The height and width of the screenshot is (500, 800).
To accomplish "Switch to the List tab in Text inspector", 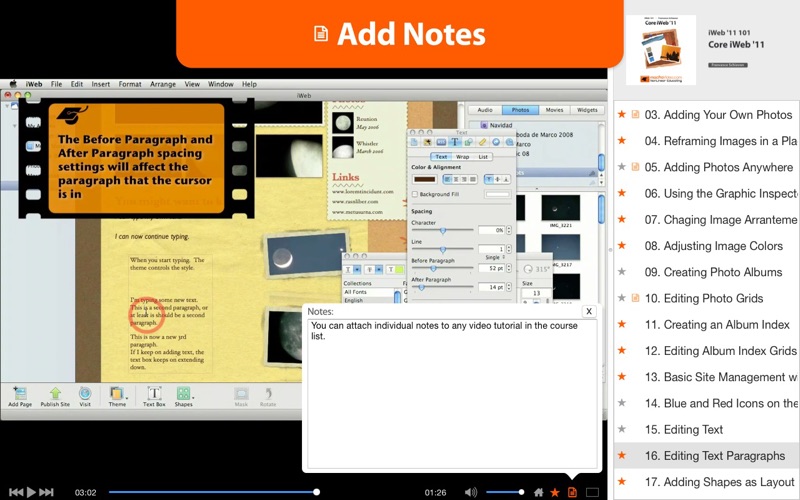I will point(483,157).
